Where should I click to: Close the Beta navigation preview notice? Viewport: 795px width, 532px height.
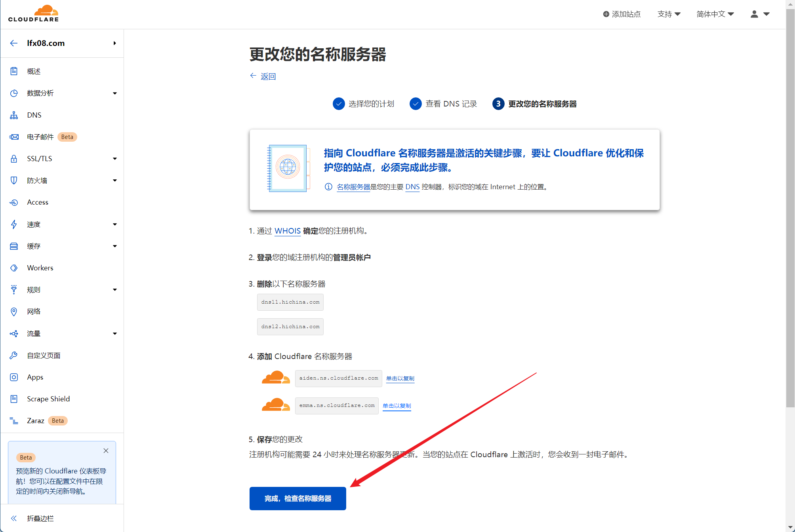tap(106, 451)
